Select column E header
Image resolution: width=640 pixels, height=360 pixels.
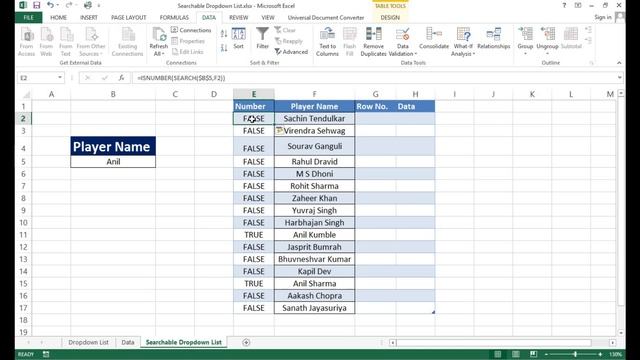(x=253, y=94)
